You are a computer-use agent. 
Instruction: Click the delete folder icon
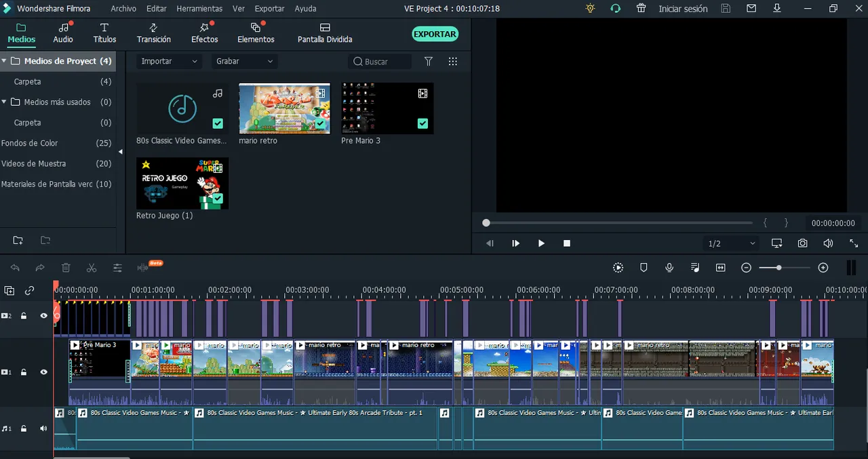pyautogui.click(x=45, y=240)
